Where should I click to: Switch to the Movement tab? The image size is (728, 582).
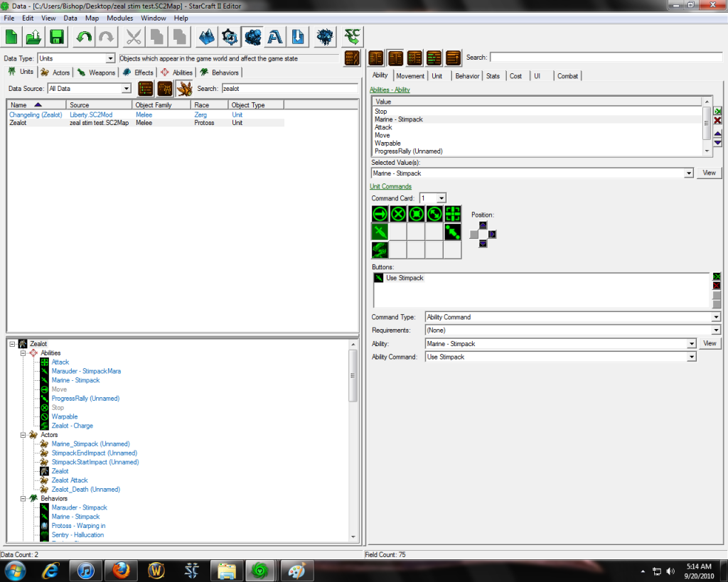coord(410,76)
